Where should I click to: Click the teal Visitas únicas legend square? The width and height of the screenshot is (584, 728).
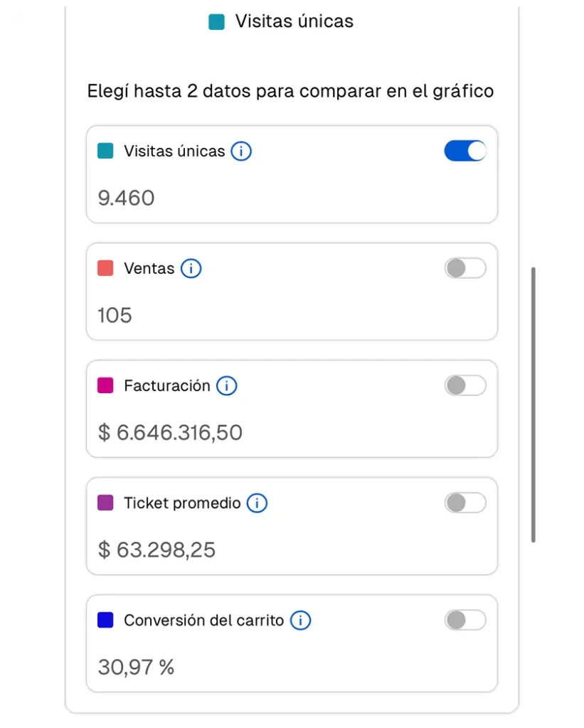tap(216, 22)
